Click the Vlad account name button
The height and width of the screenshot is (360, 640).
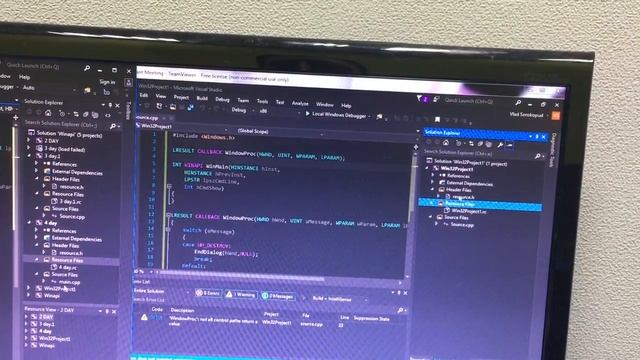pos(526,115)
